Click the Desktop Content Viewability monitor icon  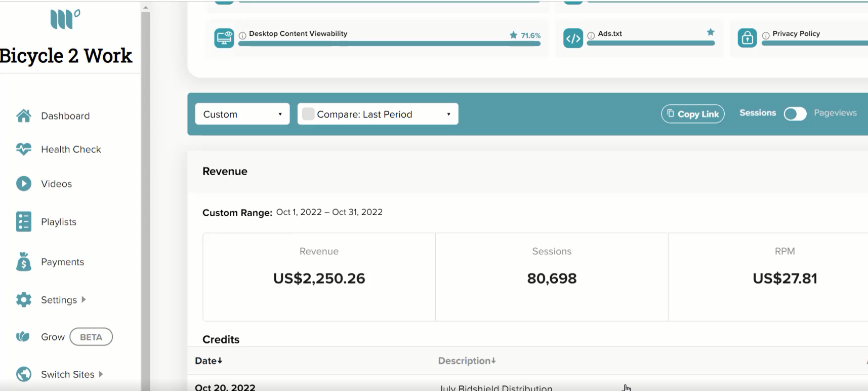tap(224, 38)
